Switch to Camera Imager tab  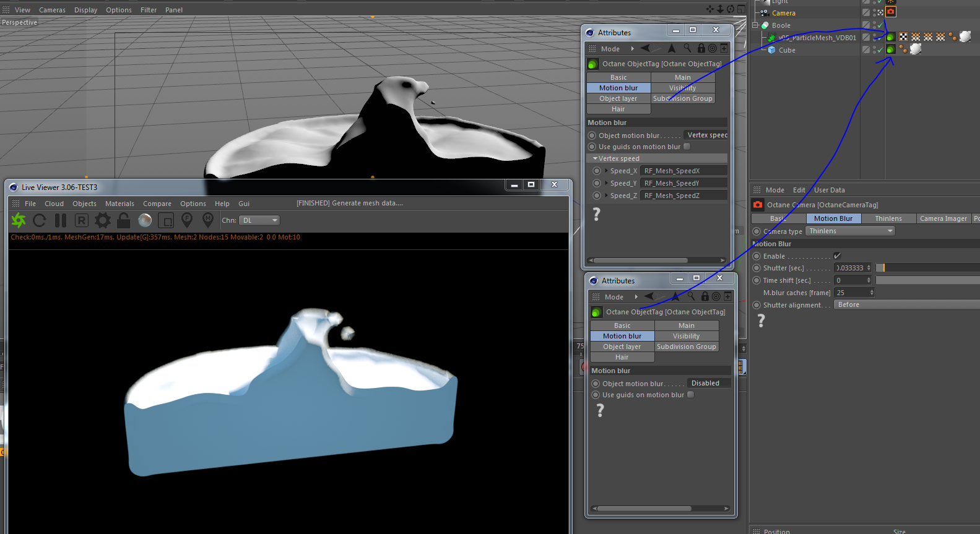(x=943, y=218)
